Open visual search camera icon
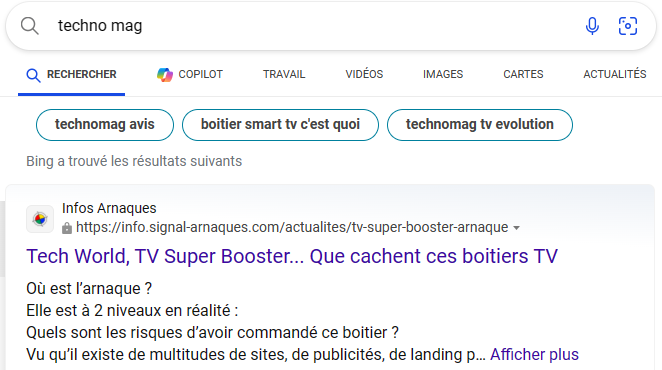662x370 pixels. pyautogui.click(x=628, y=26)
